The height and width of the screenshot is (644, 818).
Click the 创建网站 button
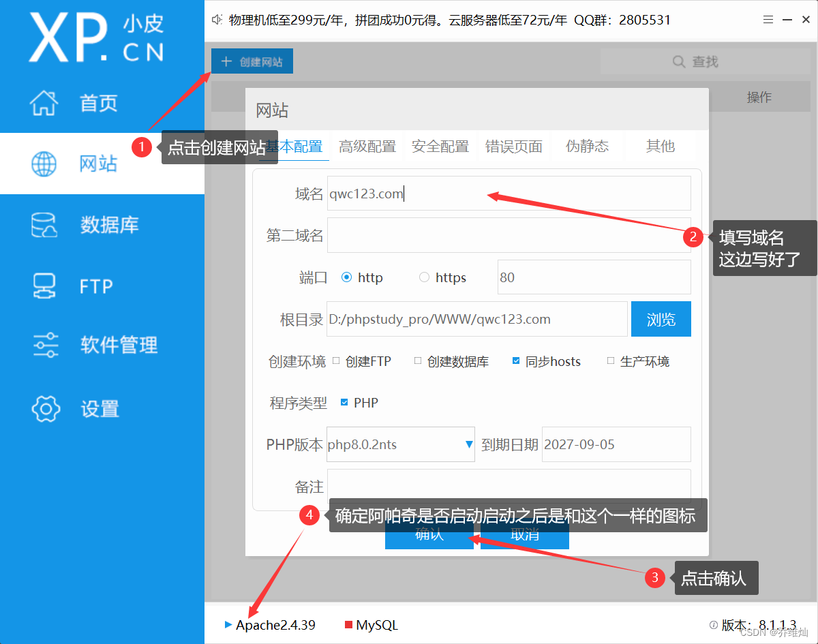(252, 61)
